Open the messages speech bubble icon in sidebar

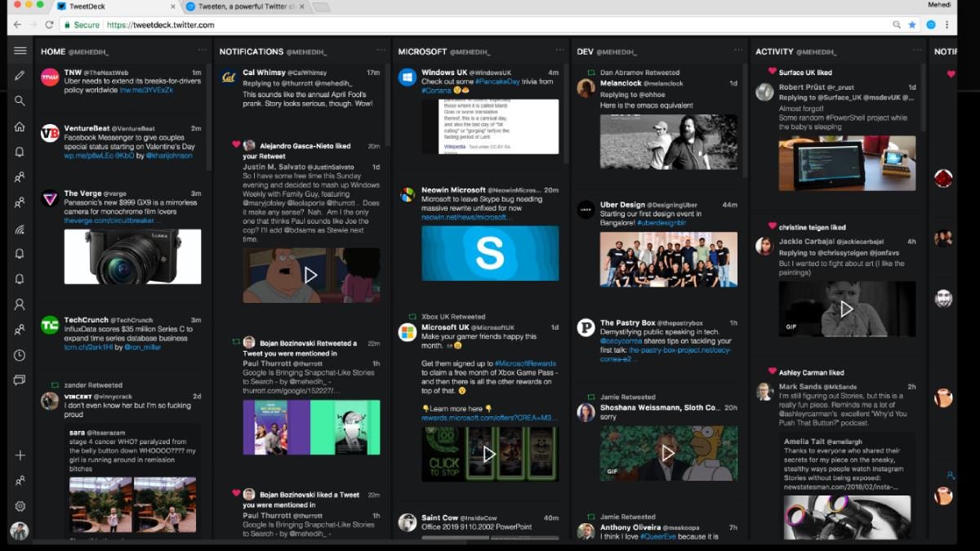20,380
